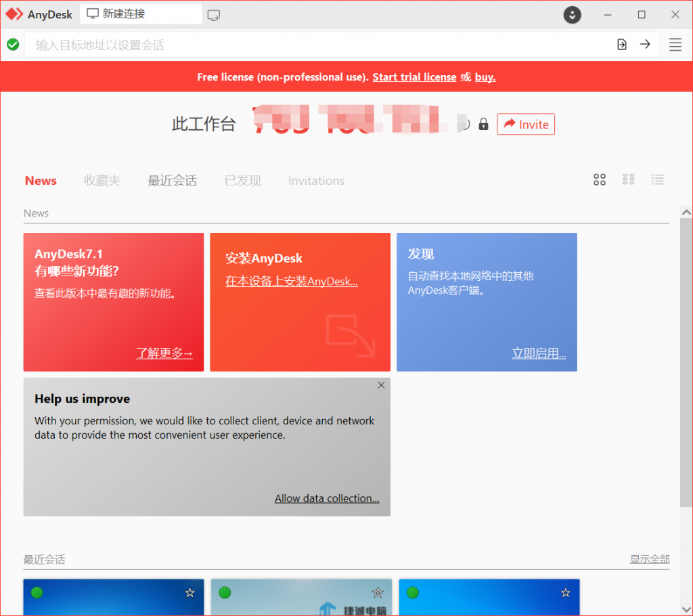Click the file transfer browse icon
This screenshot has width=693, height=616.
pyautogui.click(x=622, y=45)
